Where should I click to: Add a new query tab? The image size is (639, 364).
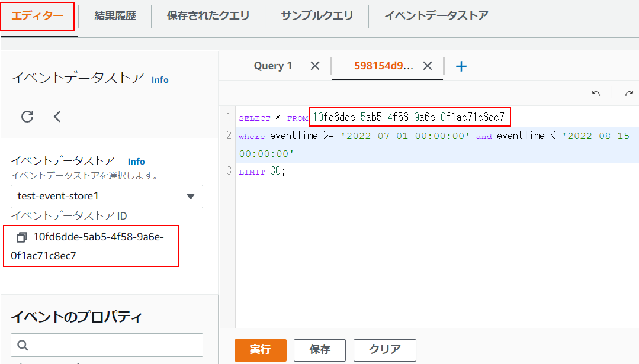pyautogui.click(x=461, y=66)
